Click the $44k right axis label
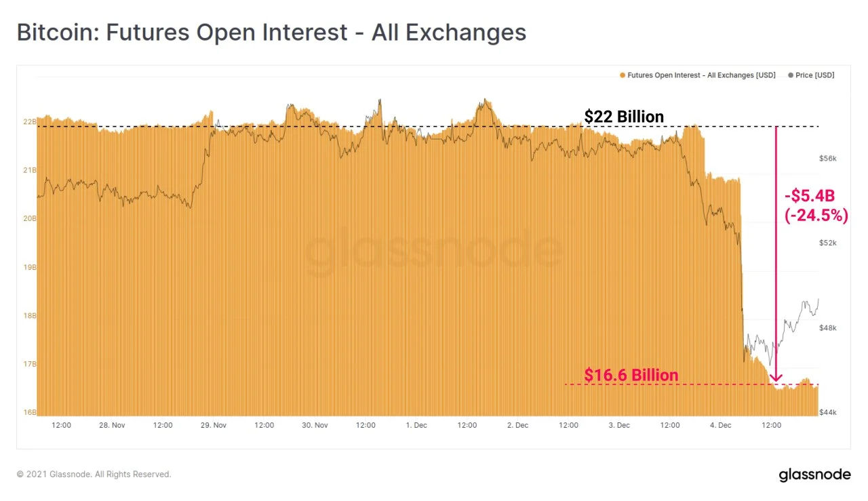868x501 pixels. tap(828, 412)
